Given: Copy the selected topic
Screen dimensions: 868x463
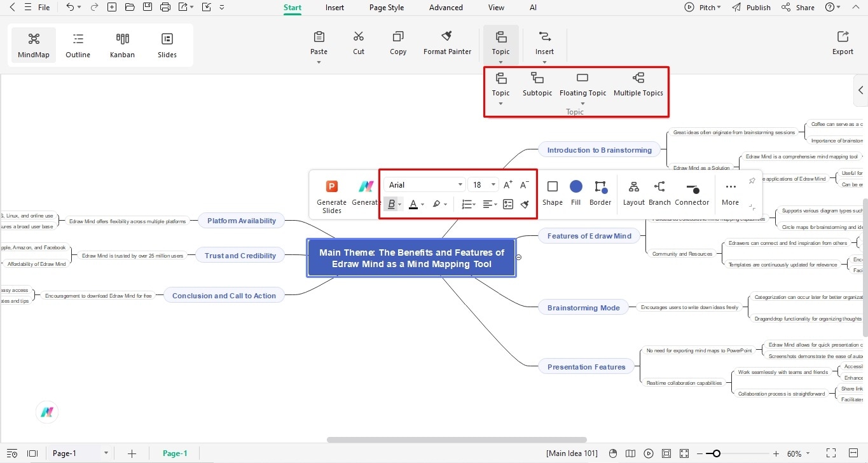Looking at the screenshot, I should (398, 43).
